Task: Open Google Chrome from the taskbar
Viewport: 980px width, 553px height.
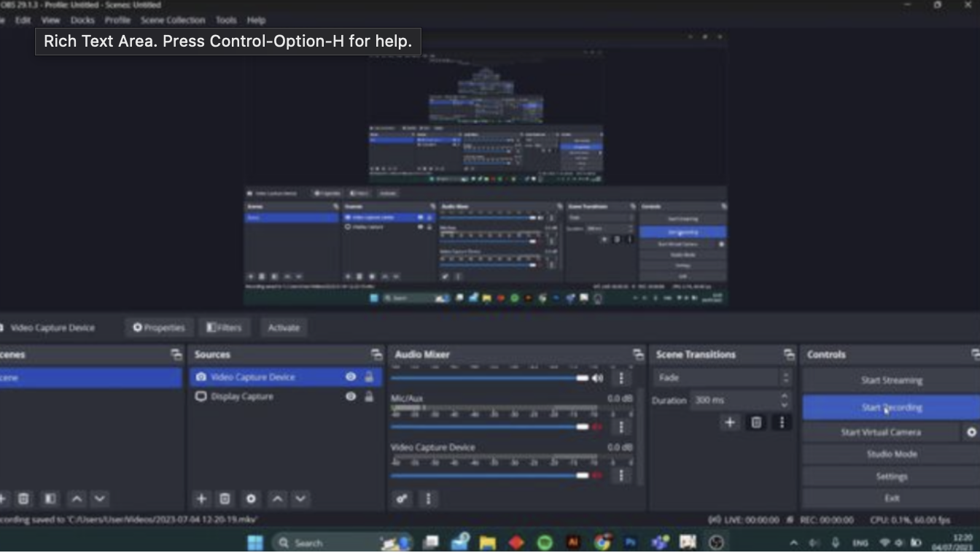Action: click(x=602, y=543)
